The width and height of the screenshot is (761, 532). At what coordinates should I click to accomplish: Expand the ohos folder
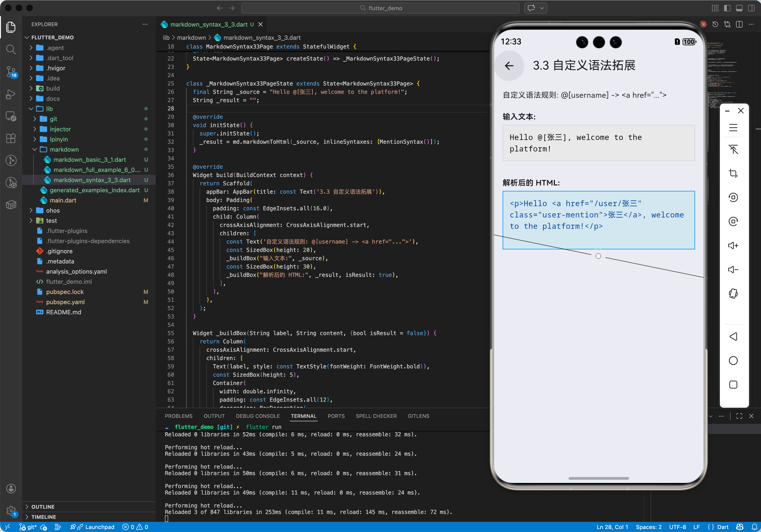point(52,211)
